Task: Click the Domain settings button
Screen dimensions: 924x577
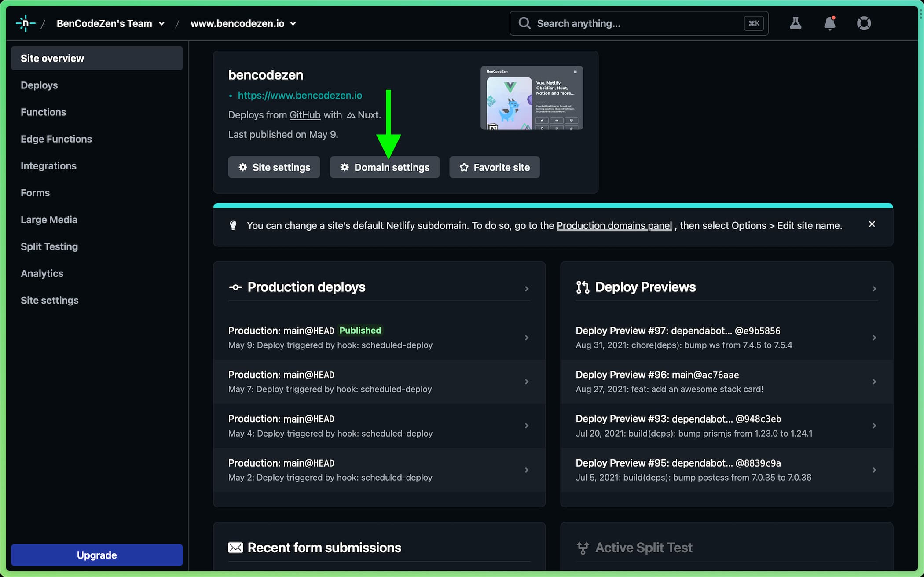Action: tap(385, 167)
